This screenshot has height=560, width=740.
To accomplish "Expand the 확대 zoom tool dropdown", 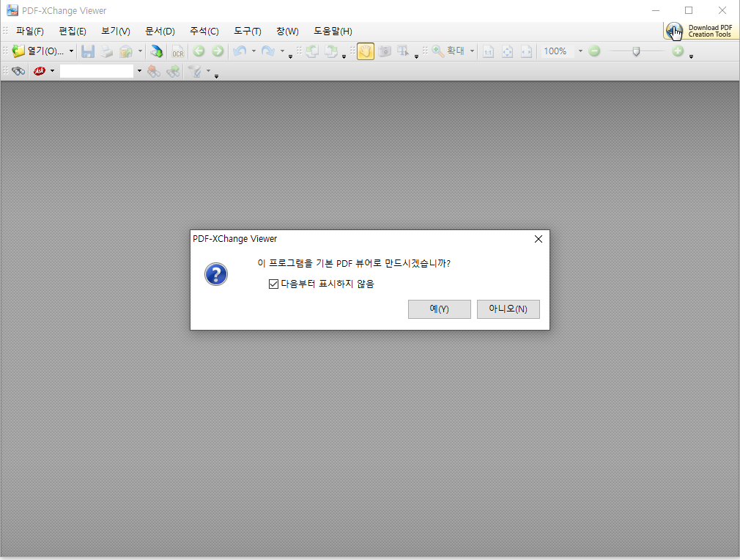I will click(472, 51).
